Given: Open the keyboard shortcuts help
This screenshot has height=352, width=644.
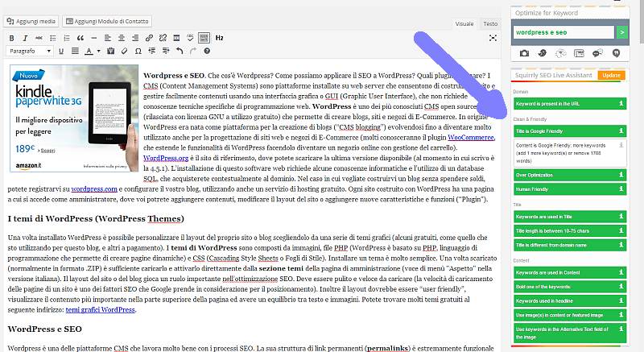Looking at the screenshot, I should [207, 51].
